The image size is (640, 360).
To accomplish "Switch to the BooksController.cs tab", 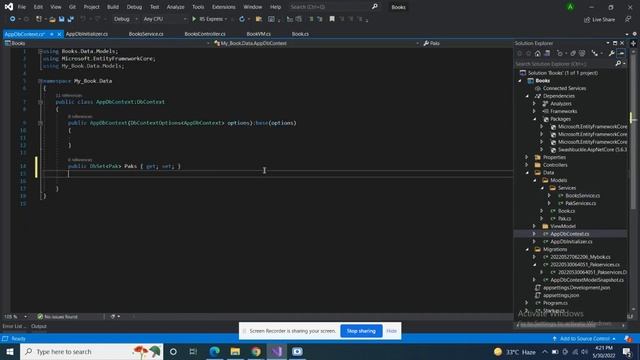I will click(x=205, y=34).
